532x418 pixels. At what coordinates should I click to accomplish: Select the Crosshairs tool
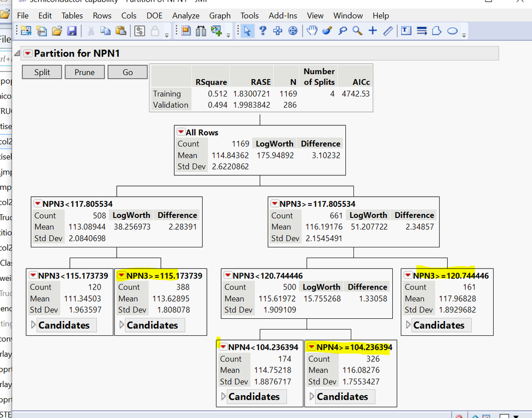pos(373,31)
